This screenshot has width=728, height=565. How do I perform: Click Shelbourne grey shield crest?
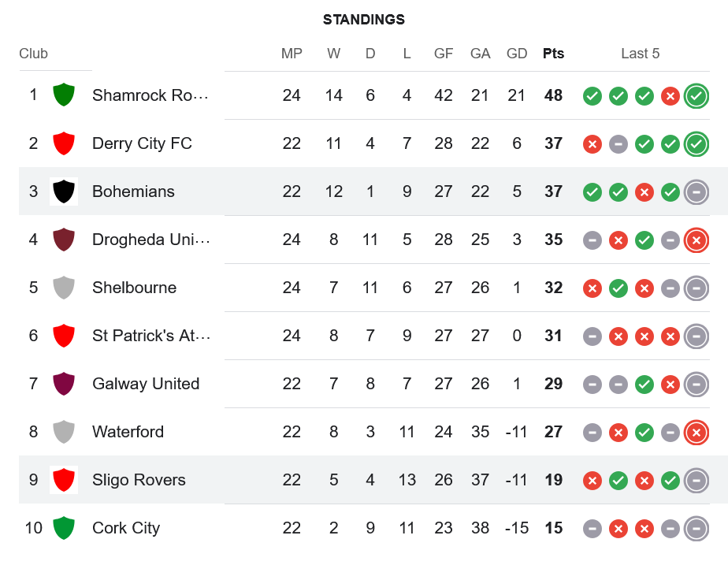64,288
